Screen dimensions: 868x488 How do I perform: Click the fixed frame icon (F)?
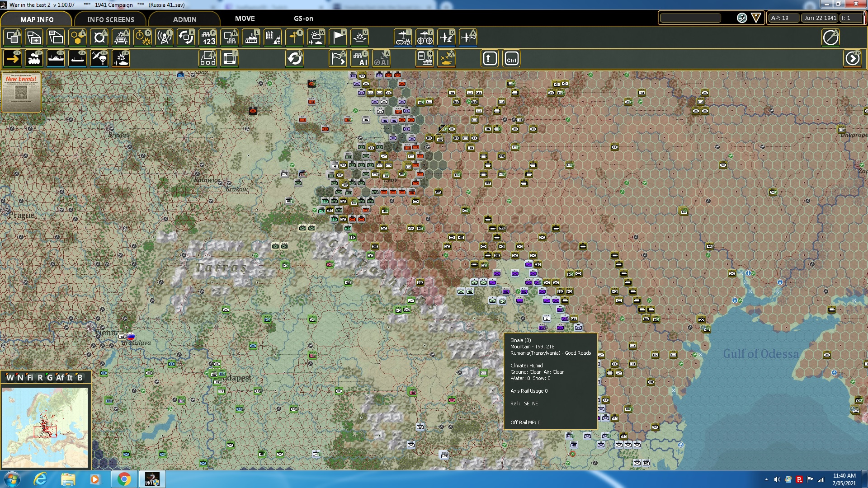pyautogui.click(x=230, y=59)
